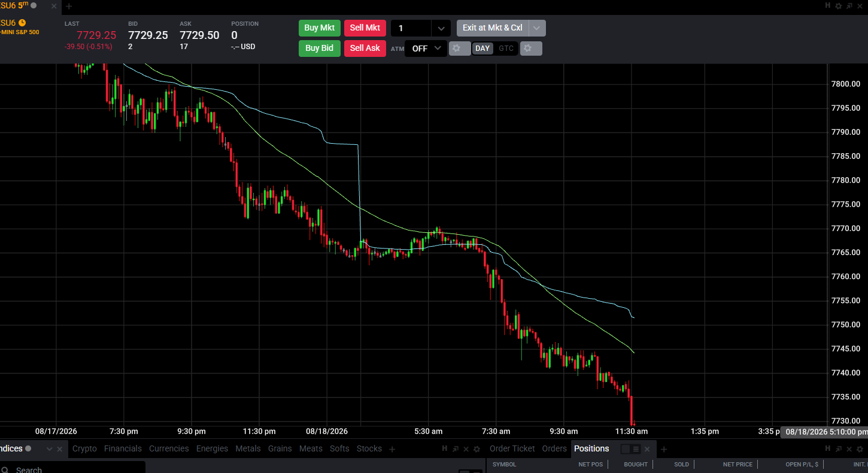Close the Indices watchlist tab
Image resolution: width=868 pixels, height=473 pixels.
(x=59, y=449)
